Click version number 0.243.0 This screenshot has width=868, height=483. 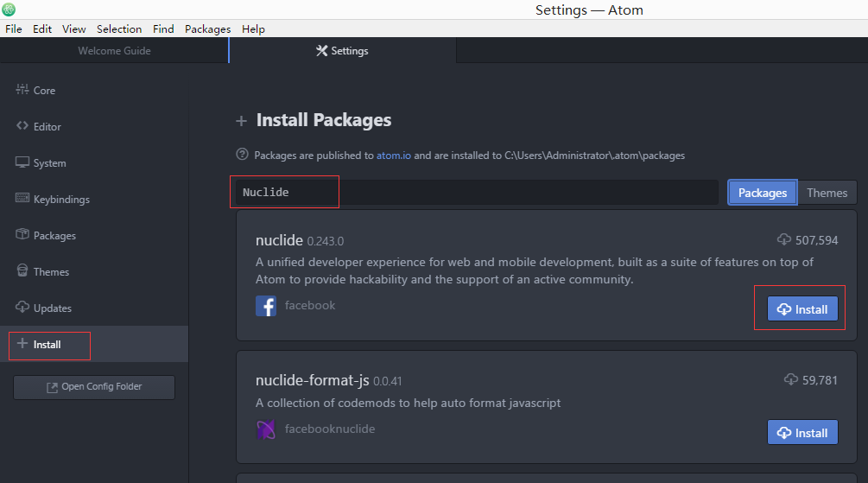[x=326, y=241]
